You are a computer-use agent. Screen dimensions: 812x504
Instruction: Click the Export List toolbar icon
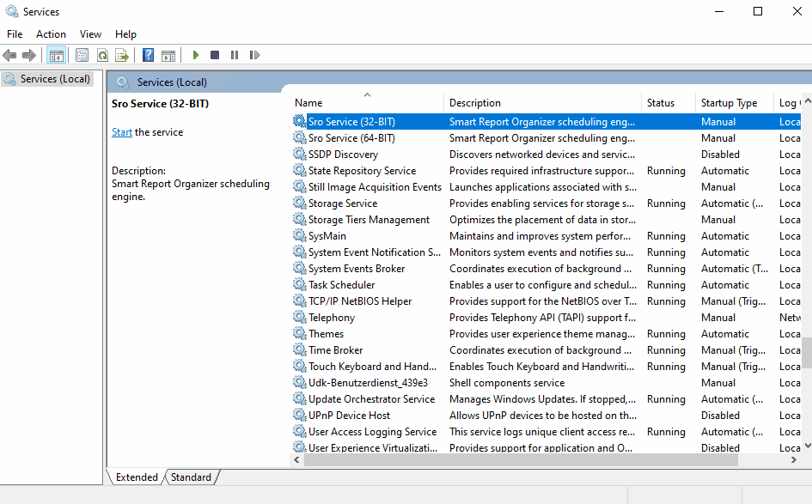122,55
